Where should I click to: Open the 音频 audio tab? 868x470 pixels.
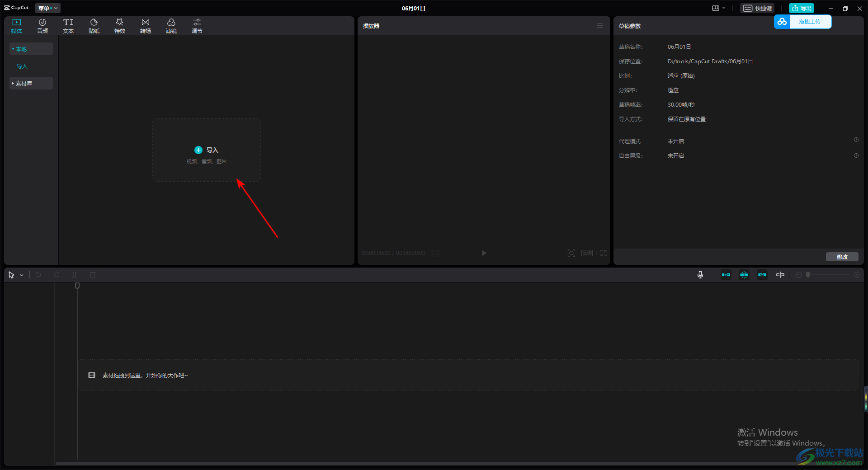[42, 26]
